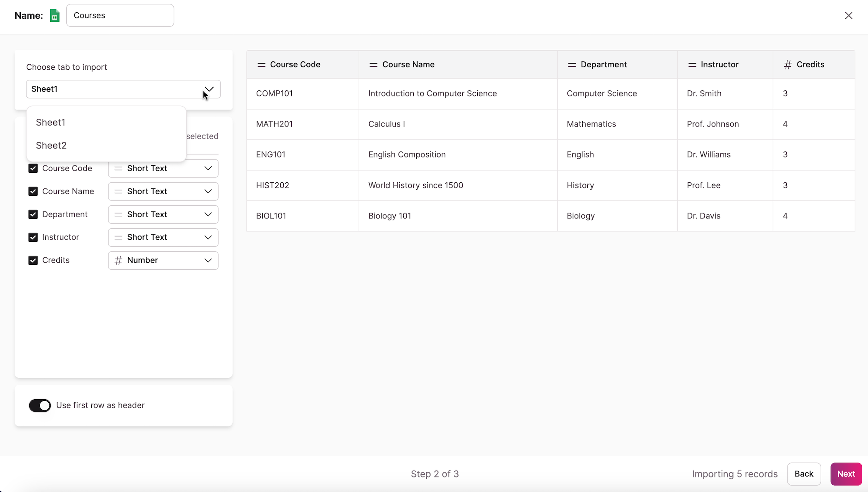The image size is (868, 492).
Task: Toggle Use first row as header
Action: point(39,405)
